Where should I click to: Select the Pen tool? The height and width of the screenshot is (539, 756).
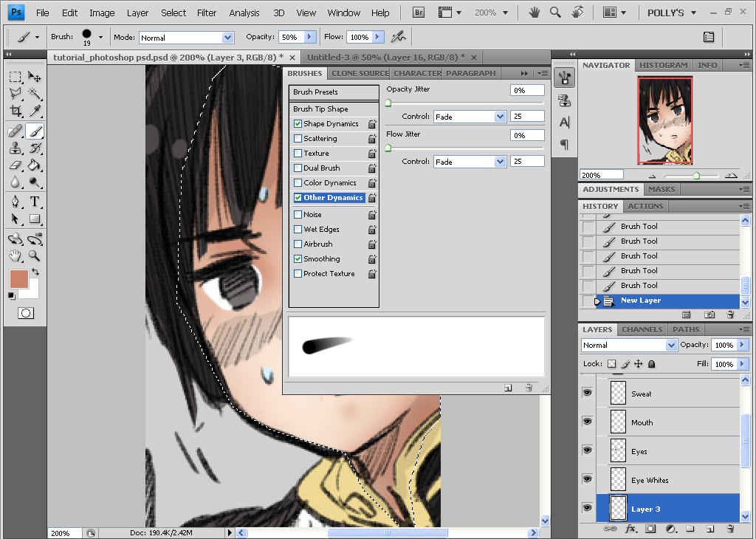[x=16, y=202]
